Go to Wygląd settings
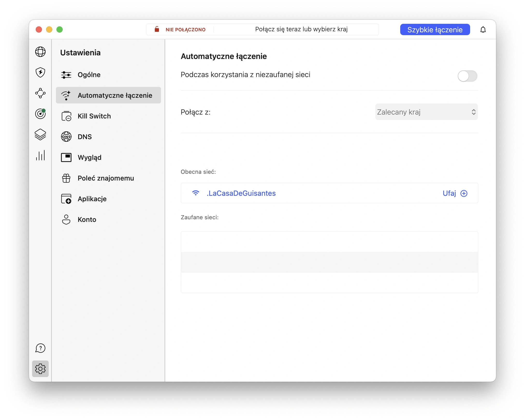The height and width of the screenshot is (420, 525). tap(108, 157)
